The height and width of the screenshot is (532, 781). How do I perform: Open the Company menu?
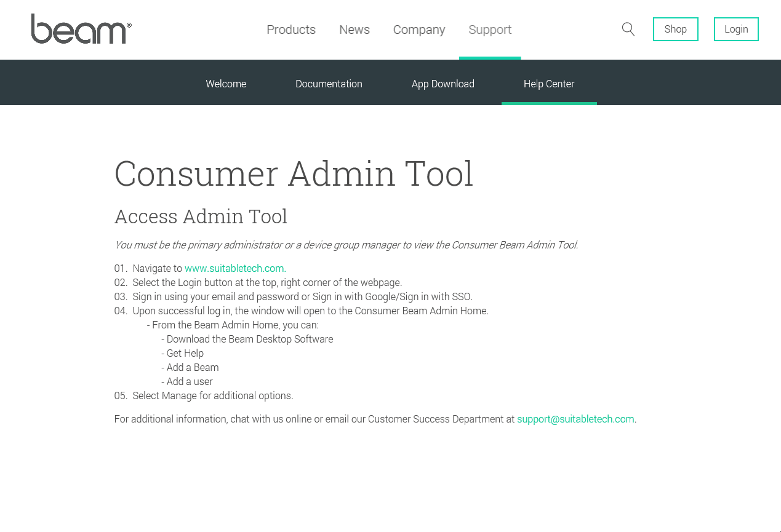[419, 30]
